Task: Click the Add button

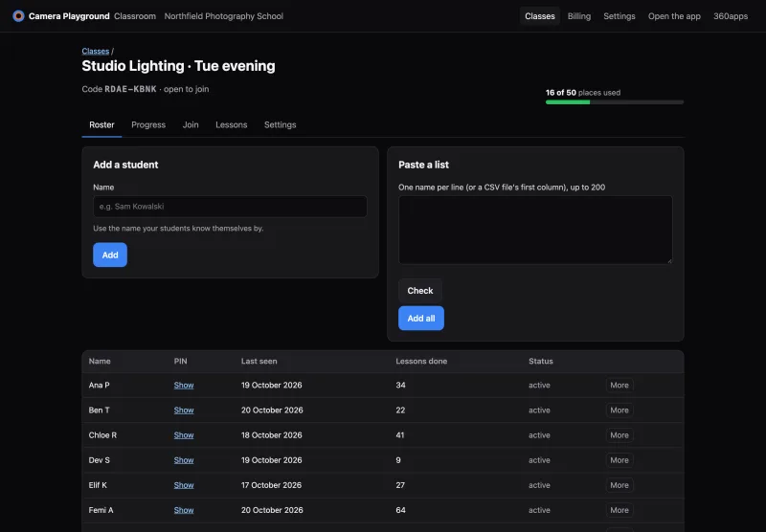Action: 110,255
